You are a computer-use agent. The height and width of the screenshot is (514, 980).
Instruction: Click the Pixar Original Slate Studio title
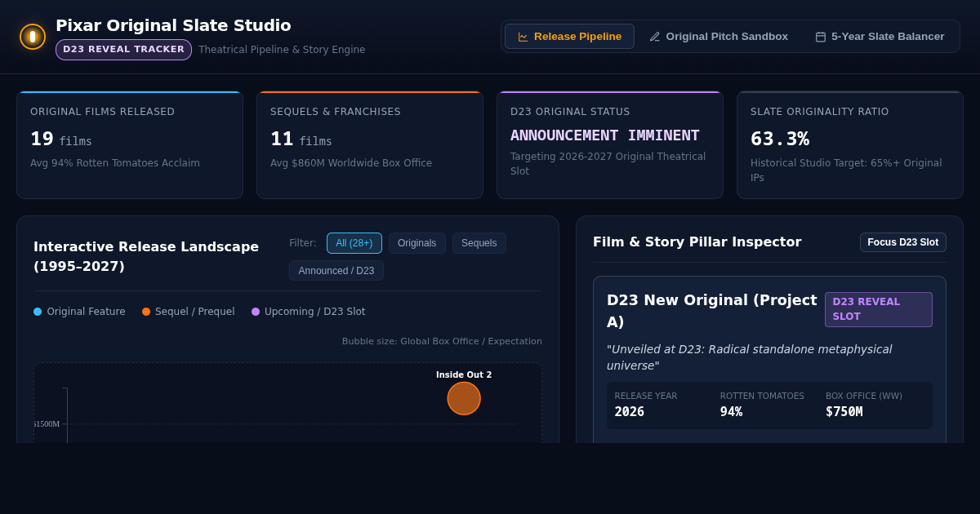tap(173, 25)
